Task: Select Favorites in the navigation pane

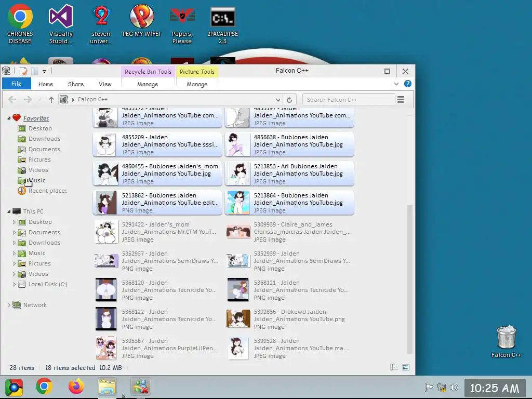Action: tap(36, 118)
